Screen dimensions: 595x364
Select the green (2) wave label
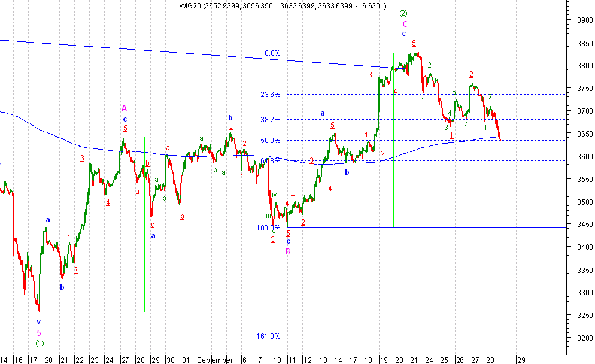coord(403,14)
